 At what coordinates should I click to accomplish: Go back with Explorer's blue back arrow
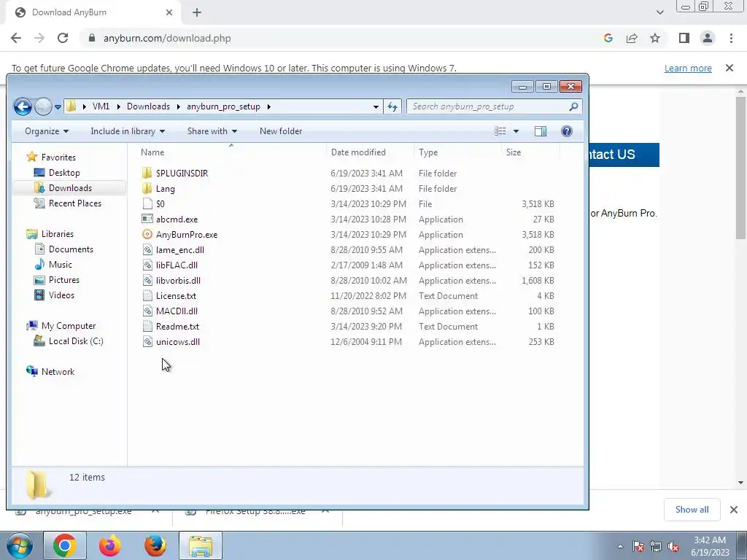pyautogui.click(x=23, y=106)
